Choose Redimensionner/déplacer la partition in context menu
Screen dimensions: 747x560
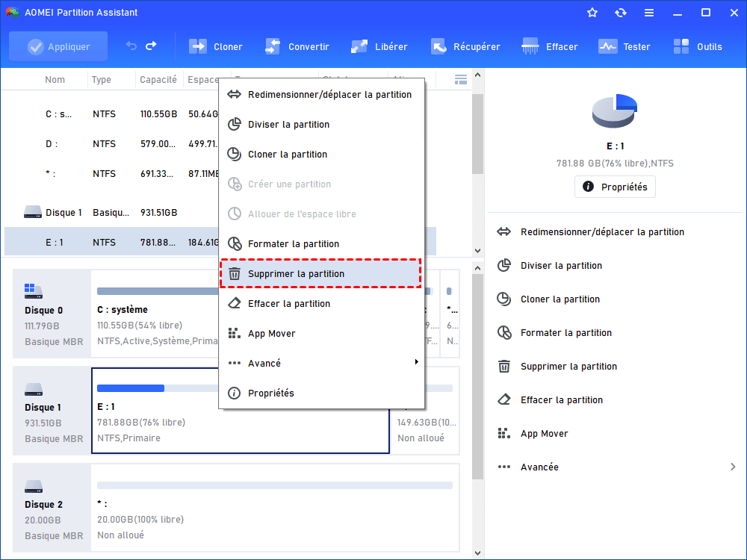(321, 94)
